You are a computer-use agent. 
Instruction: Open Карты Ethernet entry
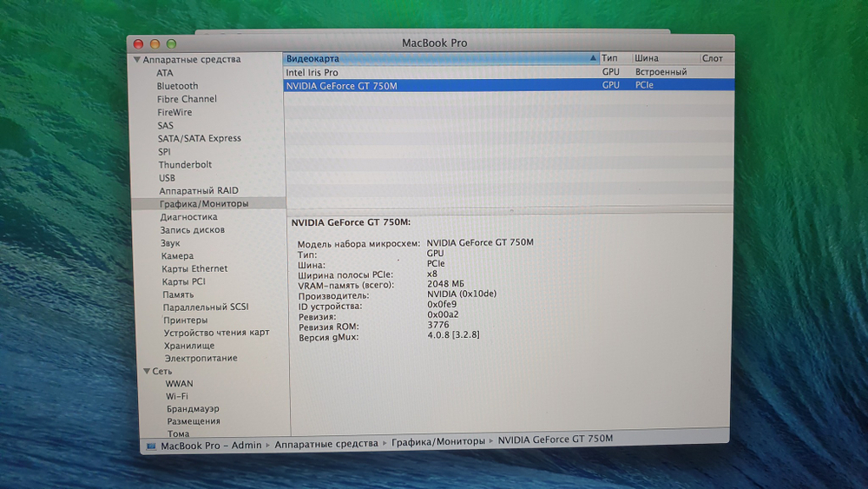pos(194,268)
